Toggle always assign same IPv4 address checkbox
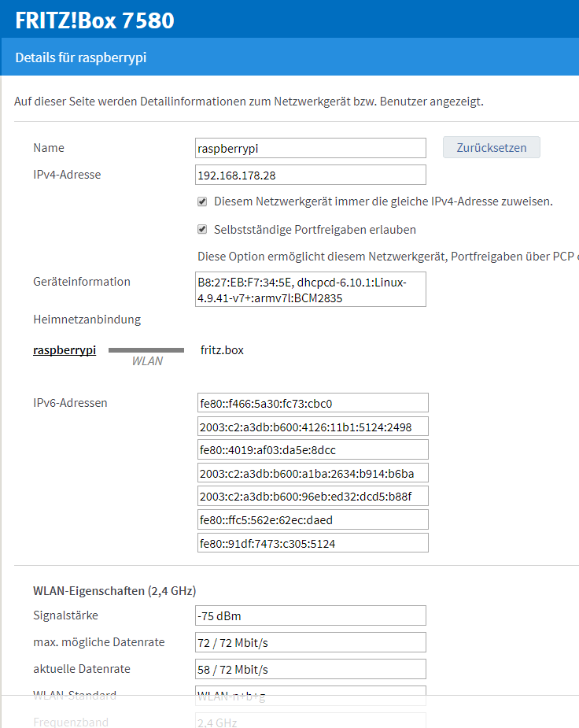Screen dimensions: 579x728 (x=202, y=201)
